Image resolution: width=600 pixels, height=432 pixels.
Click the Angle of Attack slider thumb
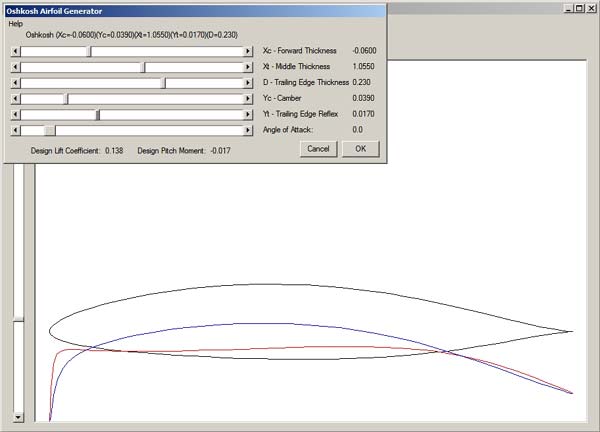point(50,131)
